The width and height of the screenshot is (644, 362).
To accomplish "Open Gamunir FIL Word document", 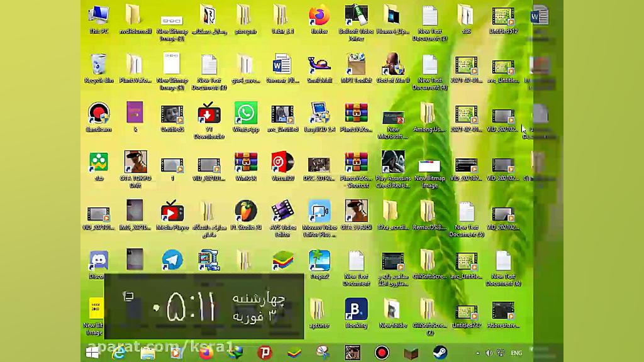I will point(282,69).
